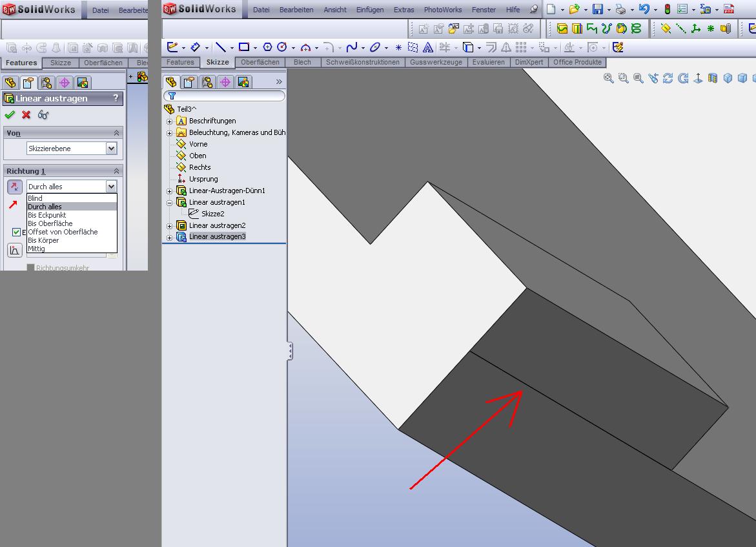Choose Bis Oberfläche from end condition list

[50, 223]
